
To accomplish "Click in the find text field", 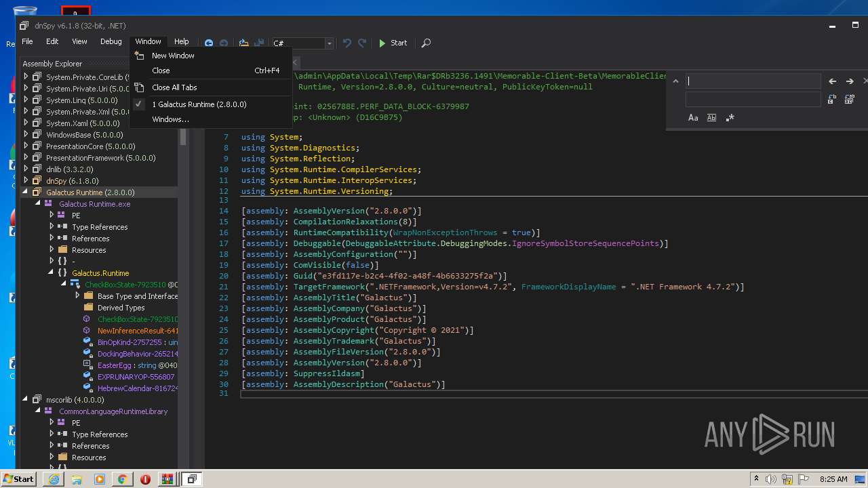I will 753,81.
